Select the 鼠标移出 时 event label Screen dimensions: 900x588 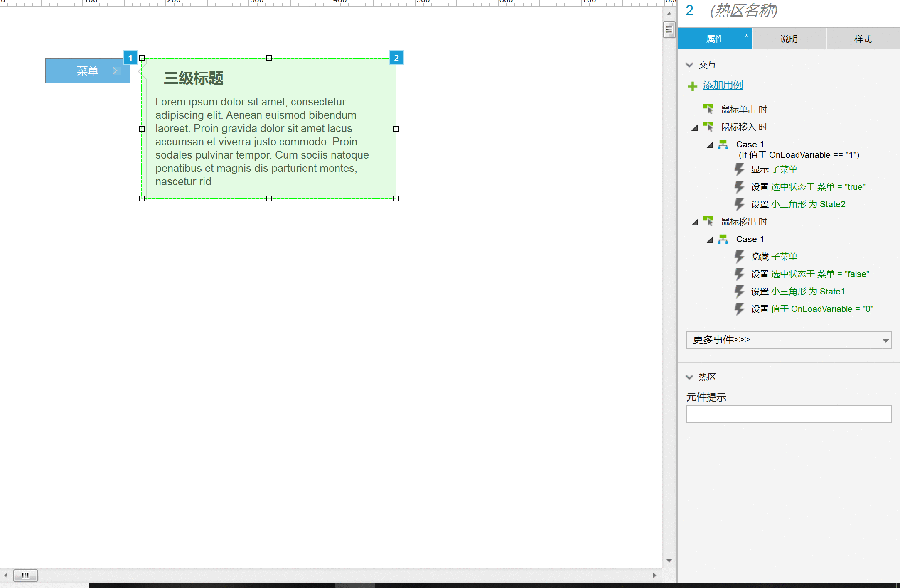[x=744, y=222]
